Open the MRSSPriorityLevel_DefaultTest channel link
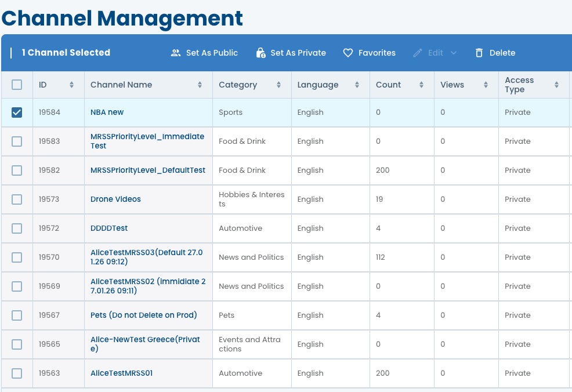Screen dimensions: 572x392 tap(148, 170)
